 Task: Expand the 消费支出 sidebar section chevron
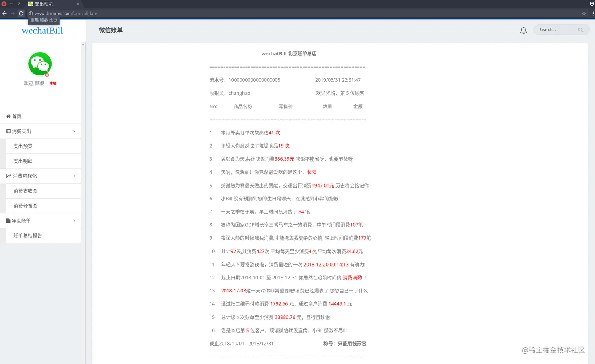point(74,131)
